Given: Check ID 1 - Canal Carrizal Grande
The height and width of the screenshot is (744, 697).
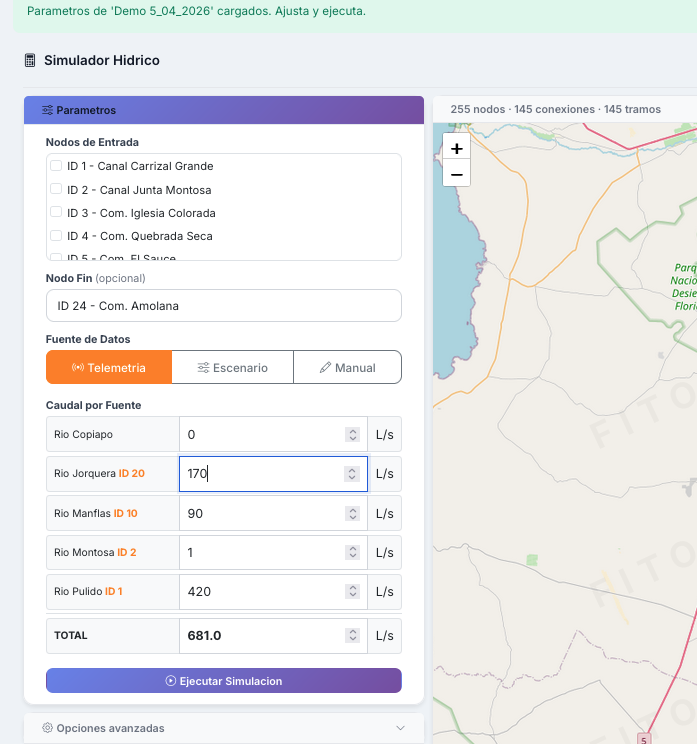Looking at the screenshot, I should [56, 166].
